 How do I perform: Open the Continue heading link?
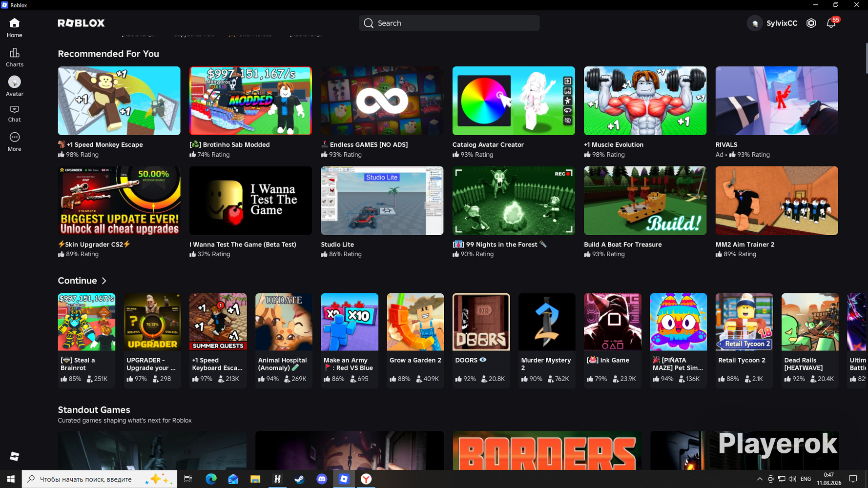tap(77, 281)
